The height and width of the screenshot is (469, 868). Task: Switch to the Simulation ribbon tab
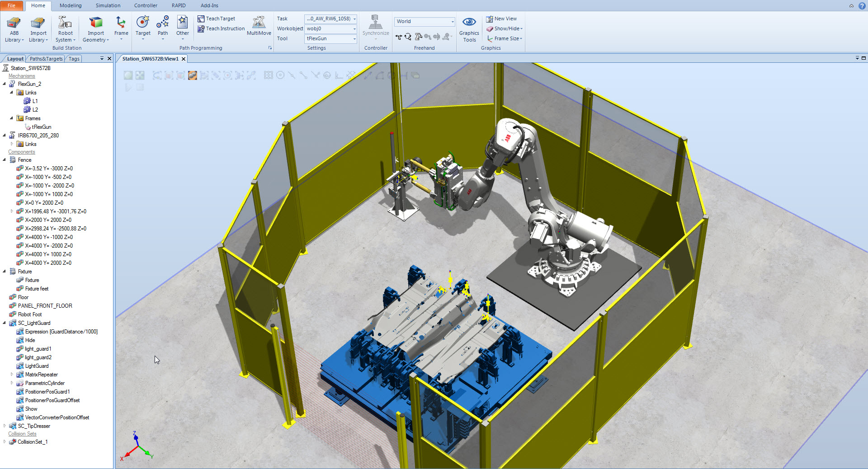(x=108, y=5)
